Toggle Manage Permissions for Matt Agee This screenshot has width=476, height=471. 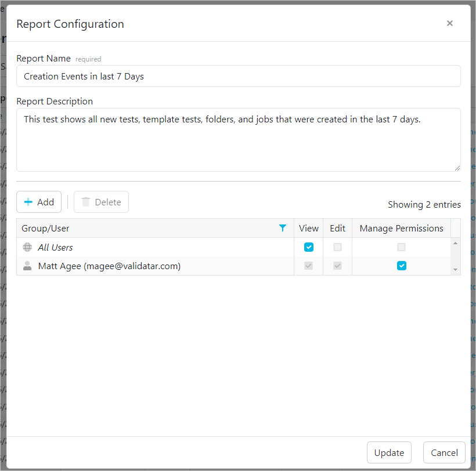point(401,266)
